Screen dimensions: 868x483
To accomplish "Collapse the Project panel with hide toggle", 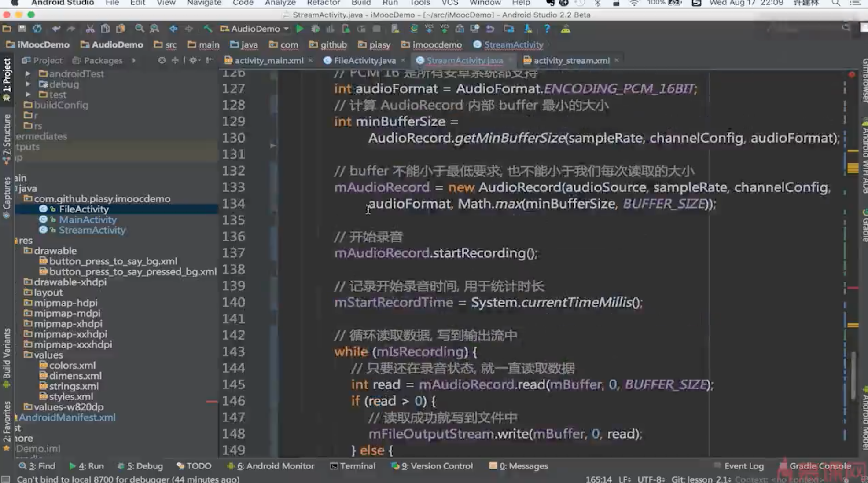I will coord(208,60).
